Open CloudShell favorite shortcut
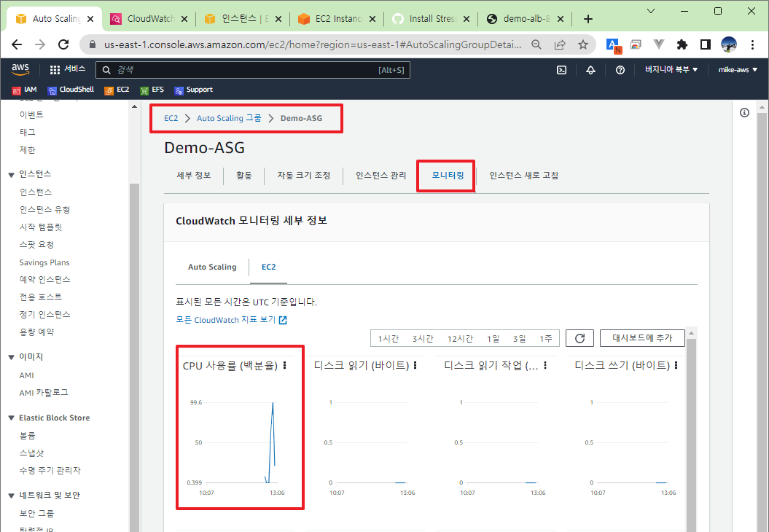 (x=71, y=90)
